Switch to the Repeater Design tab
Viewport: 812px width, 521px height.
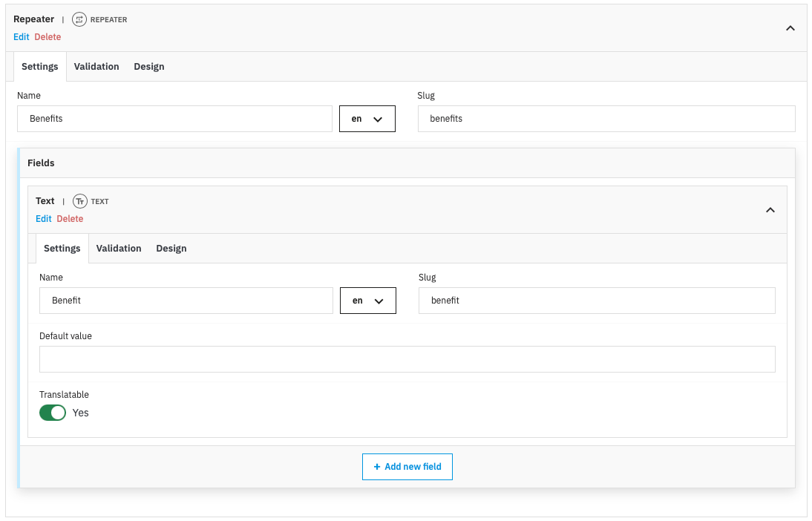coord(149,67)
